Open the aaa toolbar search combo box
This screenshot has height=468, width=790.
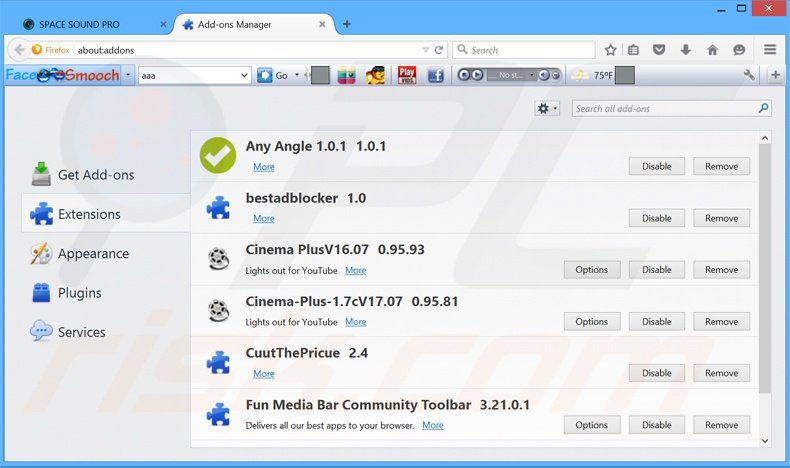[194, 76]
